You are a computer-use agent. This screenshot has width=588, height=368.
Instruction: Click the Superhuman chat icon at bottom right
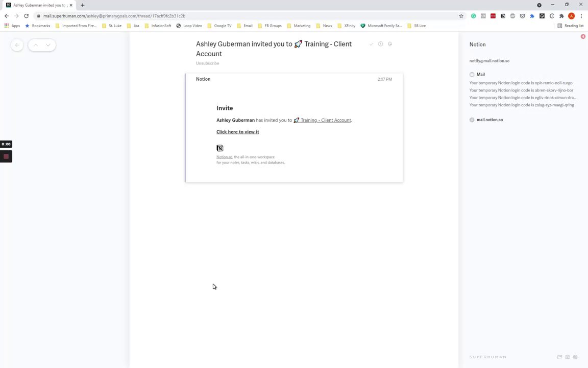click(x=559, y=357)
